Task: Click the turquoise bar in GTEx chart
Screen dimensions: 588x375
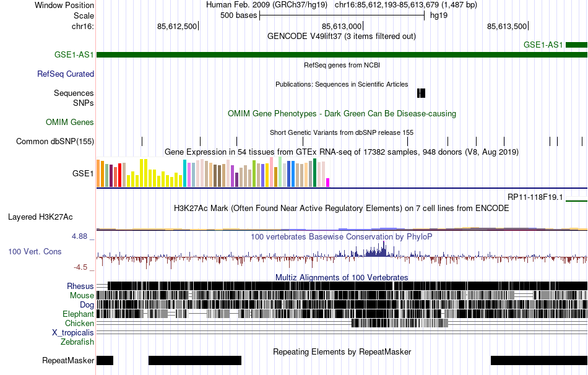Action: click(185, 173)
